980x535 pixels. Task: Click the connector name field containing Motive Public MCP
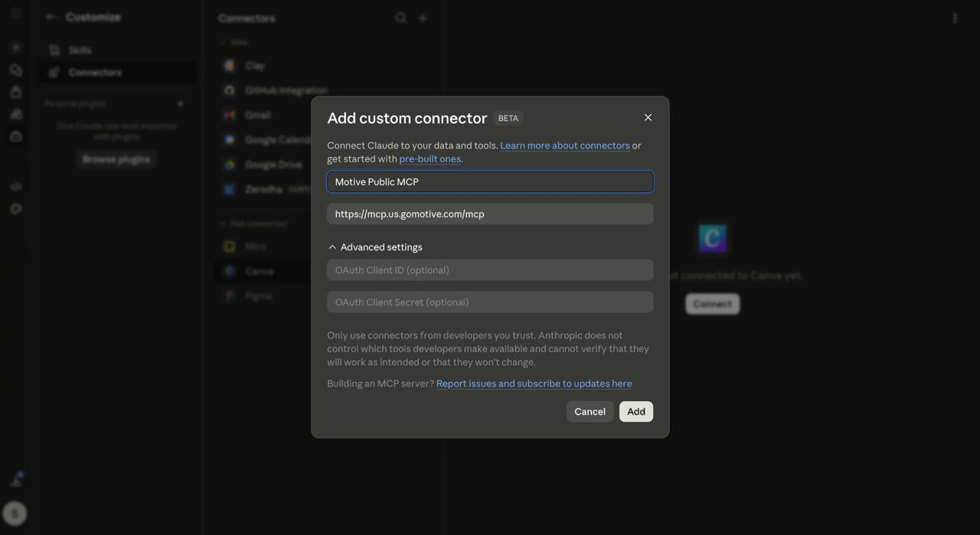tap(490, 181)
